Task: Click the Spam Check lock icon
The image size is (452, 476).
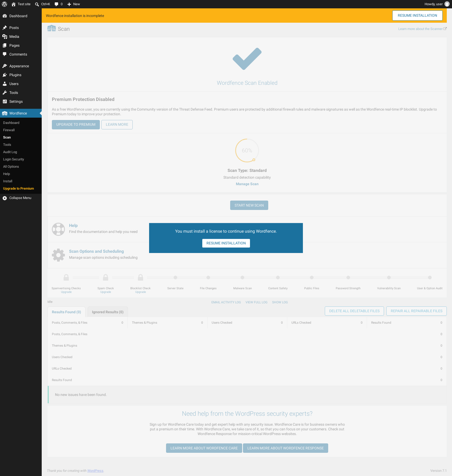Action: pyautogui.click(x=106, y=277)
